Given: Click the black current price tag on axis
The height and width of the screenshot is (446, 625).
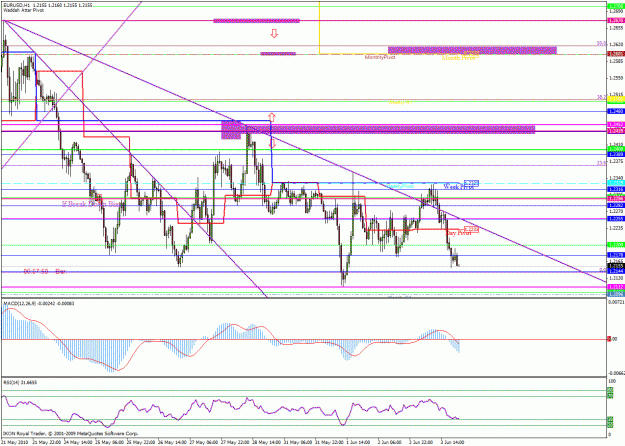Looking at the screenshot, I should point(616,266).
